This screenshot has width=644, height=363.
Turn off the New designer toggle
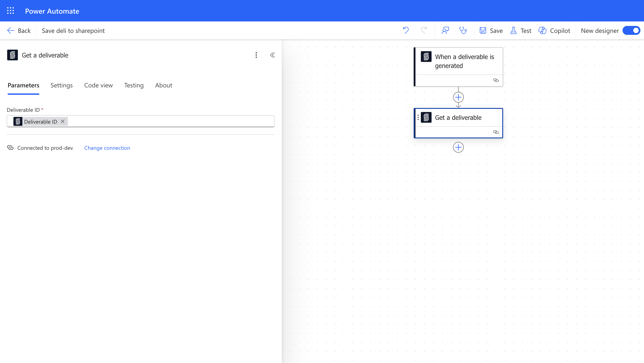click(x=631, y=30)
